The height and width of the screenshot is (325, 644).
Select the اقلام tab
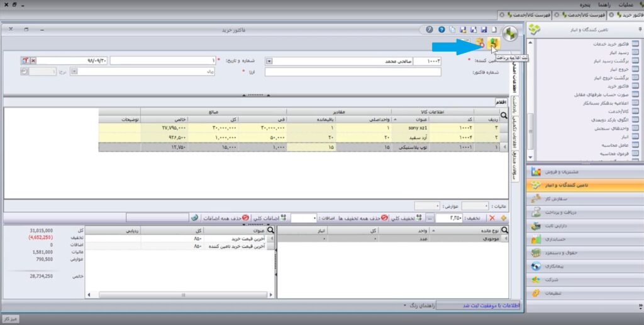click(501, 101)
